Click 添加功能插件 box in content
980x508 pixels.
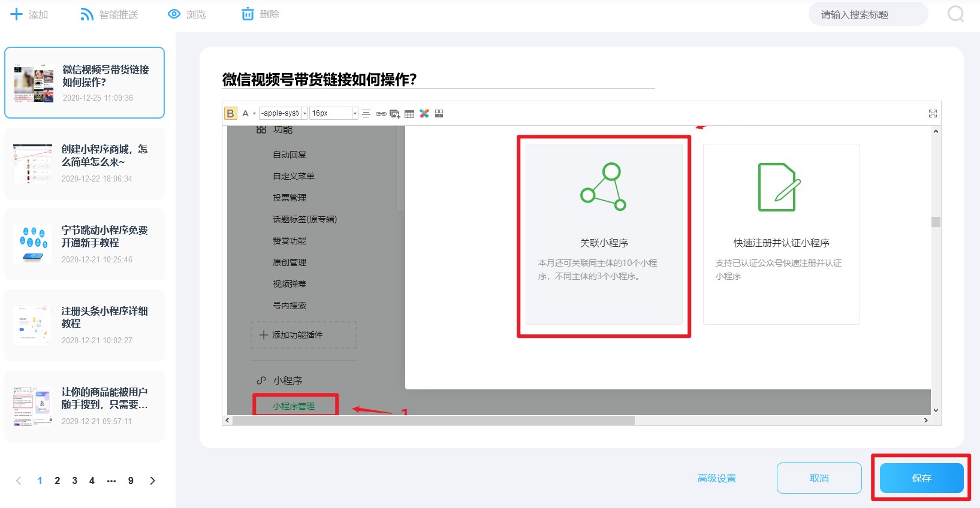point(303,335)
